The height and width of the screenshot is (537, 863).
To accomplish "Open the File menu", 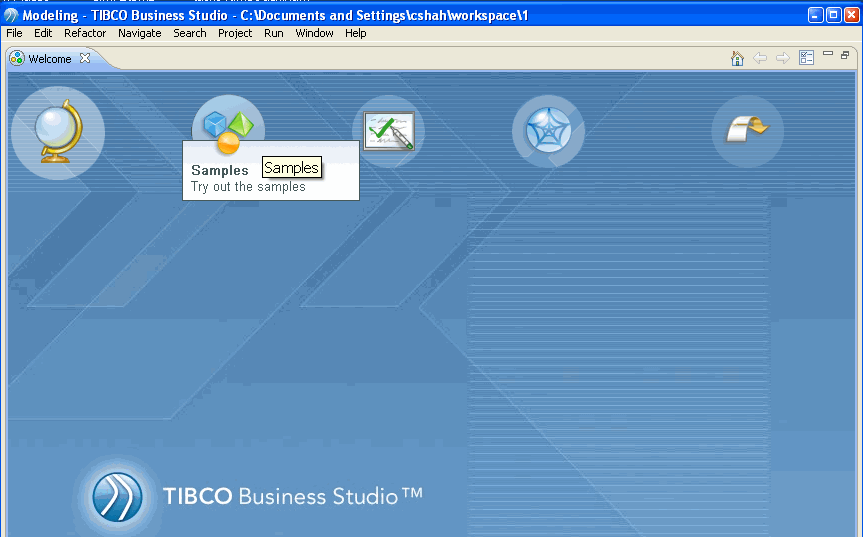I will click(x=14, y=33).
